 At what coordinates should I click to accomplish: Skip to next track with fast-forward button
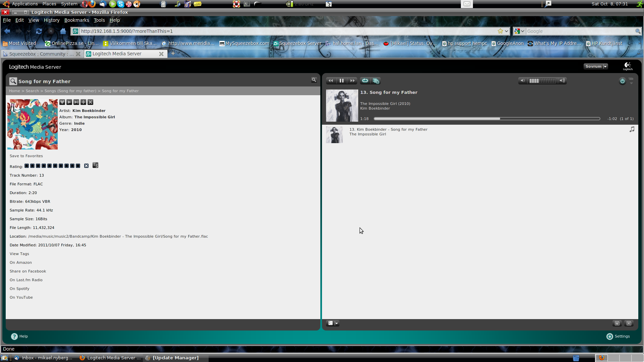[352, 81]
